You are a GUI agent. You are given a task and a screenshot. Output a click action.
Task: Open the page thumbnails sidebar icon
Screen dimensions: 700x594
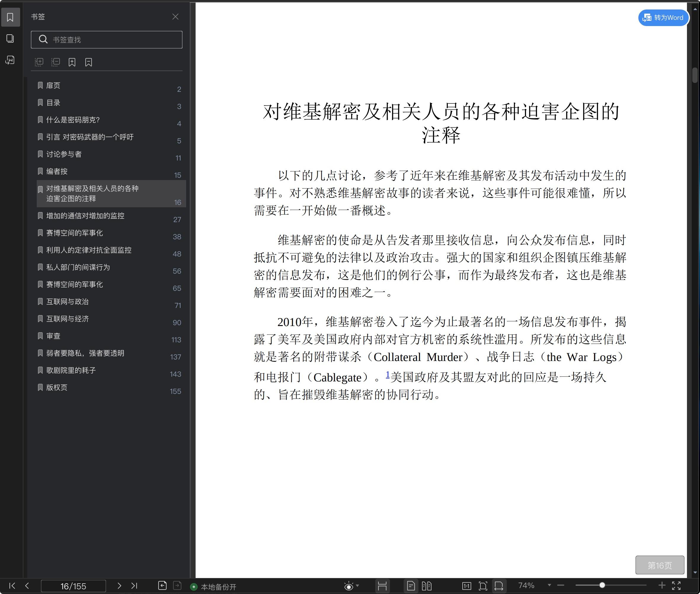pos(10,38)
